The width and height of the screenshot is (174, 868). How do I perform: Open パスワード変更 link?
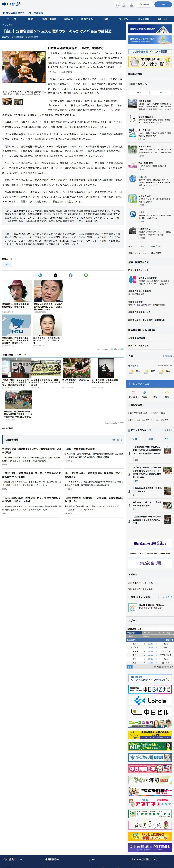click(157, 413)
